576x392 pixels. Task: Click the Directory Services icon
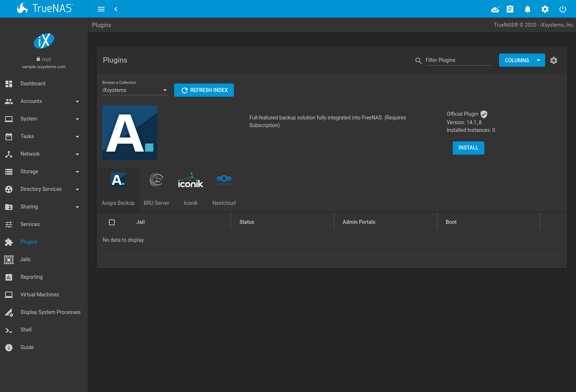point(9,189)
